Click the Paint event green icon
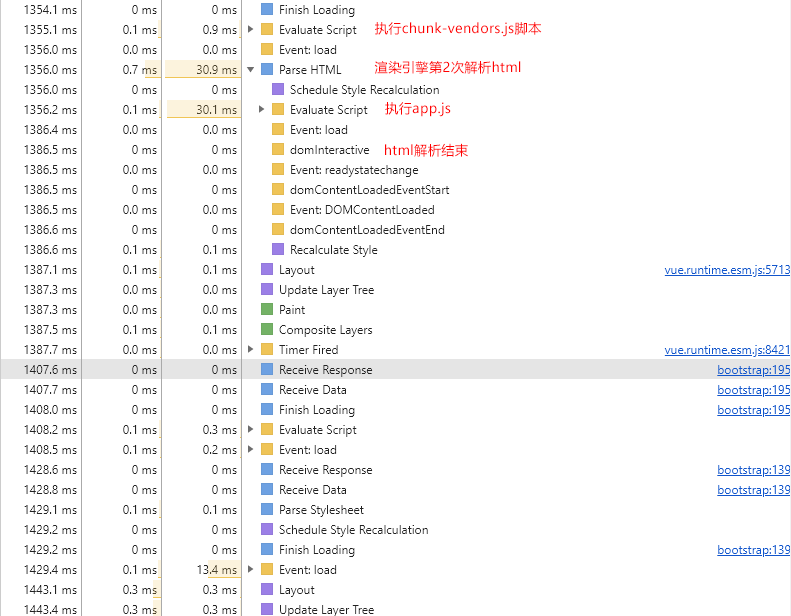 point(267,310)
